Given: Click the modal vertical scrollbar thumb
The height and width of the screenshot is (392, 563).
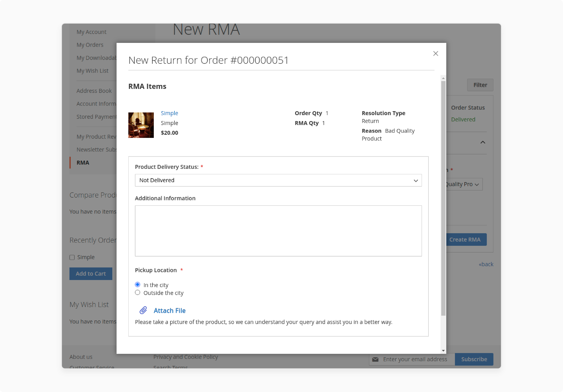Looking at the screenshot, I should point(443,198).
